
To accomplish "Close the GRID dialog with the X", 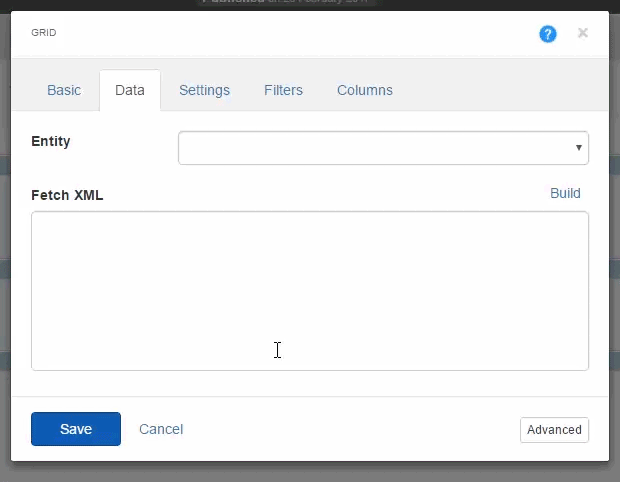I will click(582, 33).
